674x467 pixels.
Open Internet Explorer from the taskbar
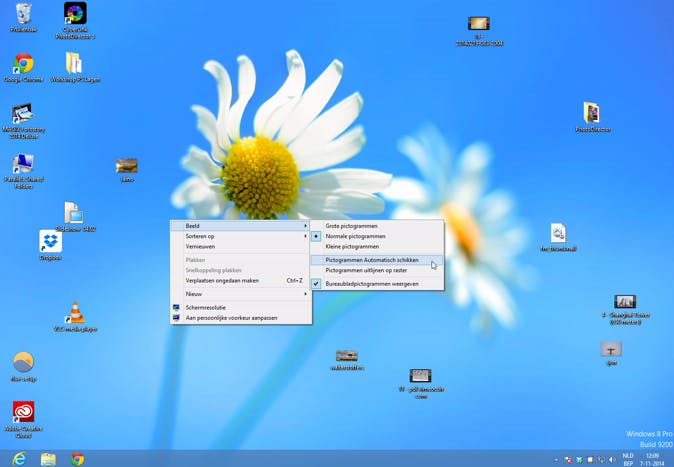click(19, 459)
